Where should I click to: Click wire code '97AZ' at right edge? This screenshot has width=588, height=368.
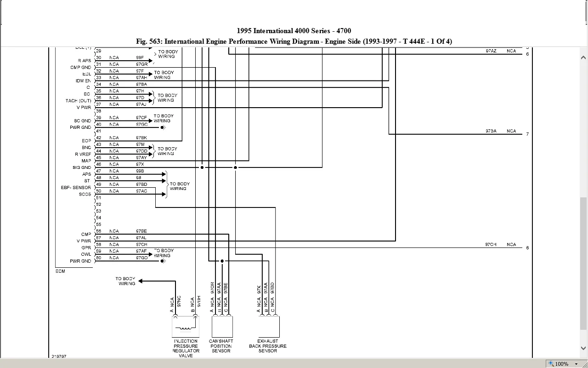[491, 51]
